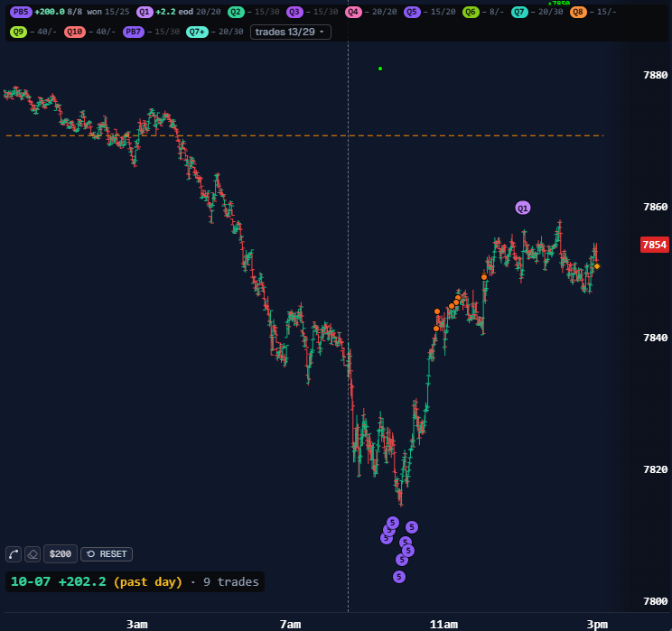672x631 pixels.
Task: Toggle the Q4 strategy pill
Action: click(x=353, y=12)
